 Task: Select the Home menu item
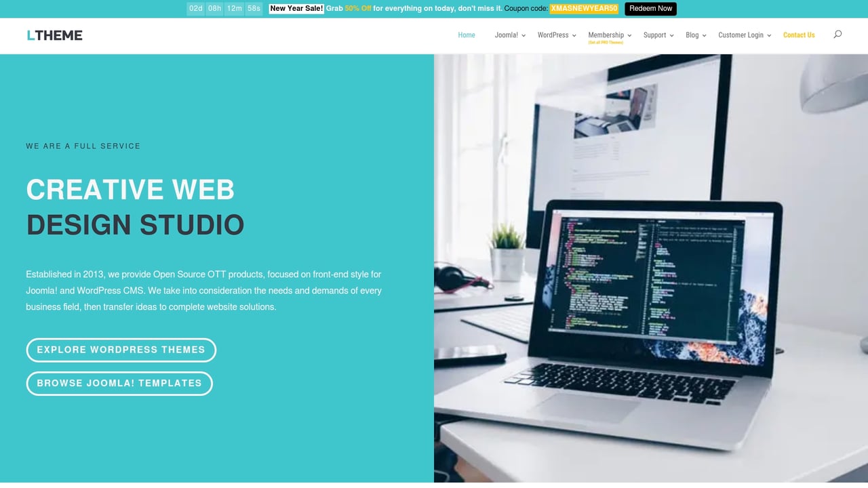click(467, 35)
